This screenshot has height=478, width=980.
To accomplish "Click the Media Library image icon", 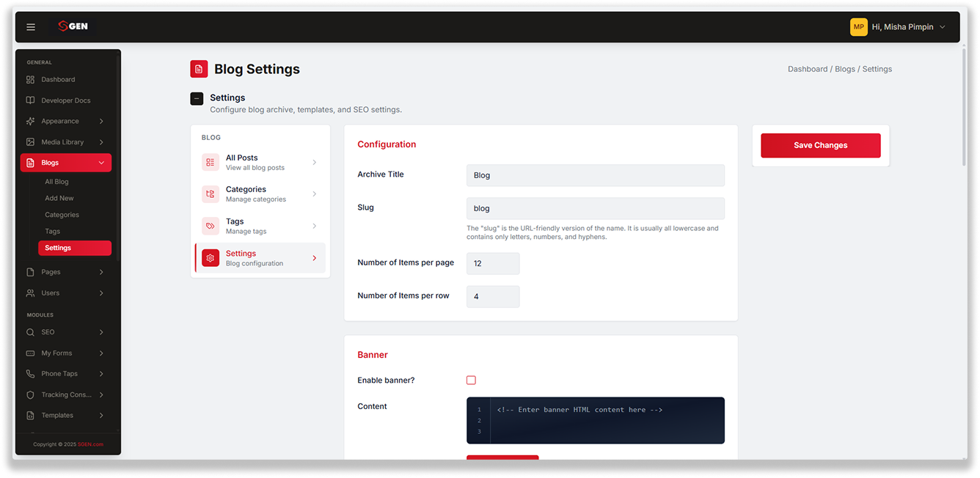I will coord(30,142).
